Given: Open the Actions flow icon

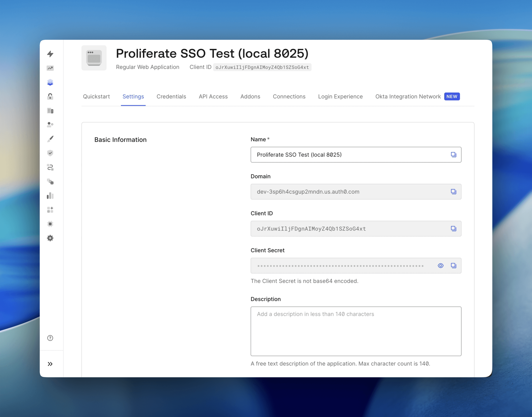Looking at the screenshot, I should pyautogui.click(x=50, y=167).
